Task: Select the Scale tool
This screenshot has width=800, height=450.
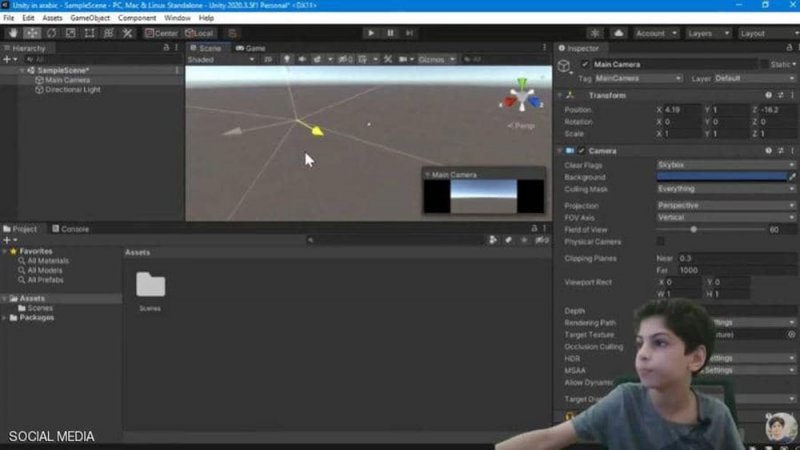Action: (x=70, y=33)
